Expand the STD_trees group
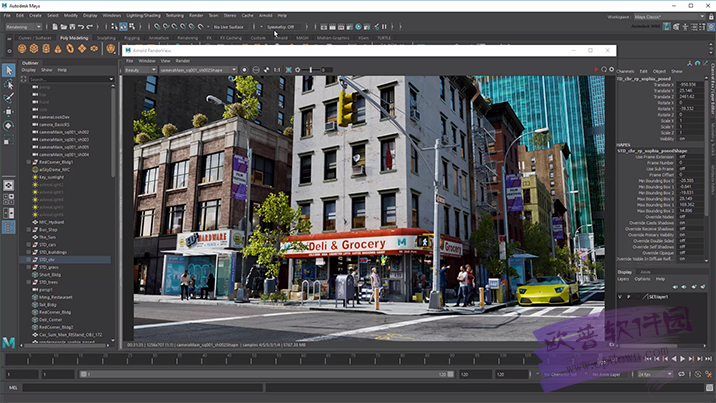 point(29,282)
